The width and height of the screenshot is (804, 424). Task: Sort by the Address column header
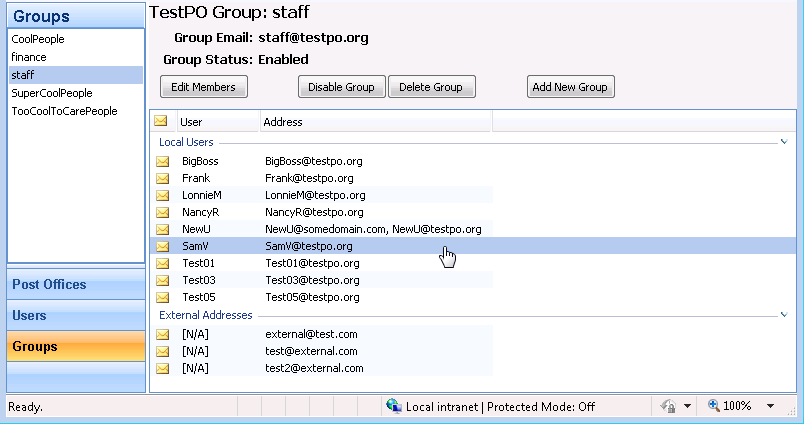click(x=376, y=122)
